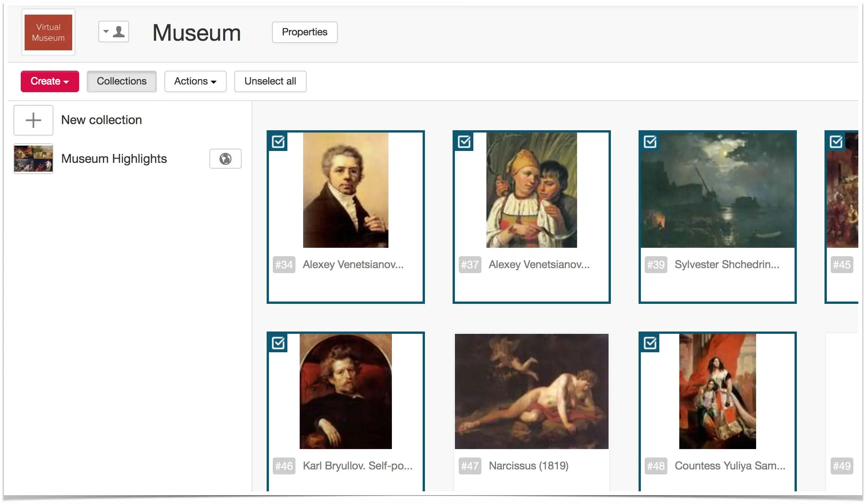Click the #47 badge for Narcissus

pos(470,466)
